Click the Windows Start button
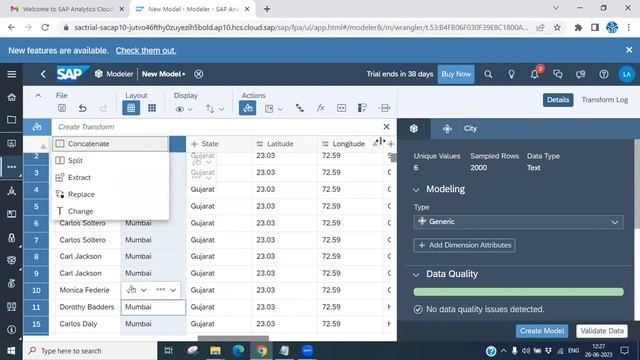 tap(11, 351)
